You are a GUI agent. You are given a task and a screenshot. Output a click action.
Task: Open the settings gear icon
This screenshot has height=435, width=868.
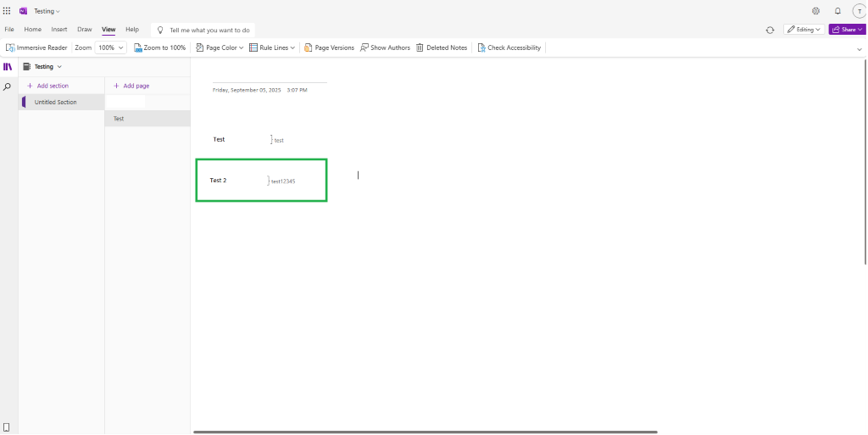815,10
